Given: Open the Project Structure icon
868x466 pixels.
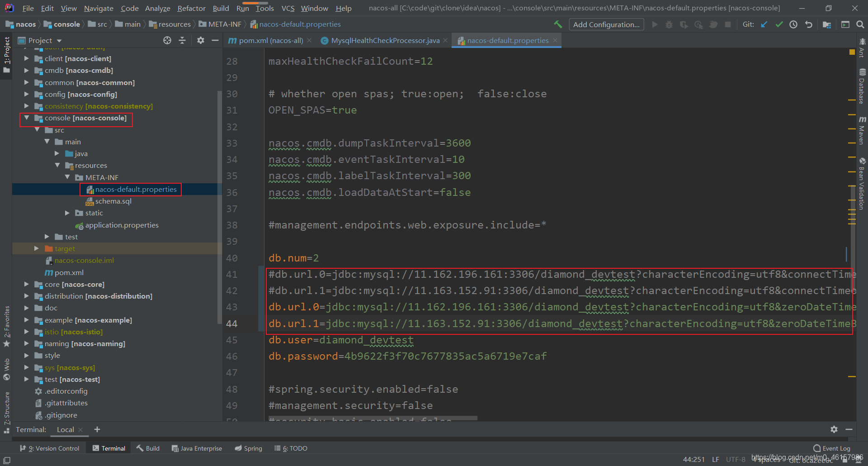Looking at the screenshot, I should [x=827, y=24].
